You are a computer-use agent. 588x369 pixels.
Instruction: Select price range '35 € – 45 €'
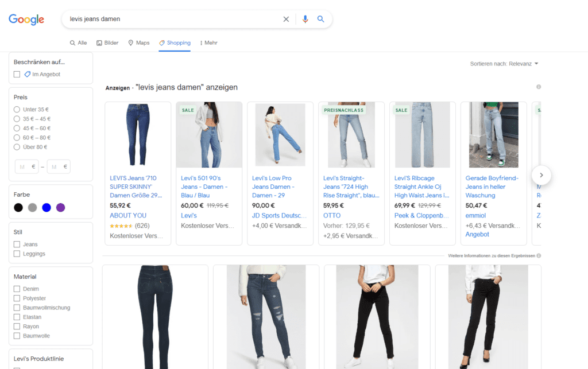17,119
